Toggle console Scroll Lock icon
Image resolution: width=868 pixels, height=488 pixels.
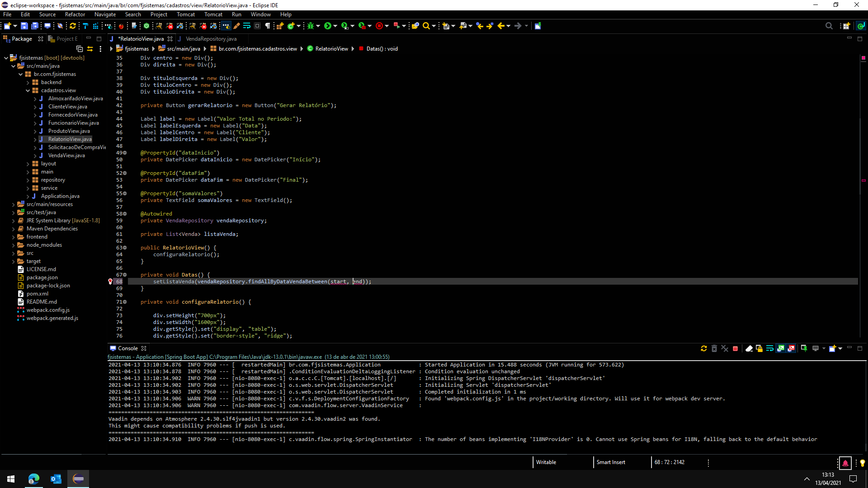pos(759,348)
